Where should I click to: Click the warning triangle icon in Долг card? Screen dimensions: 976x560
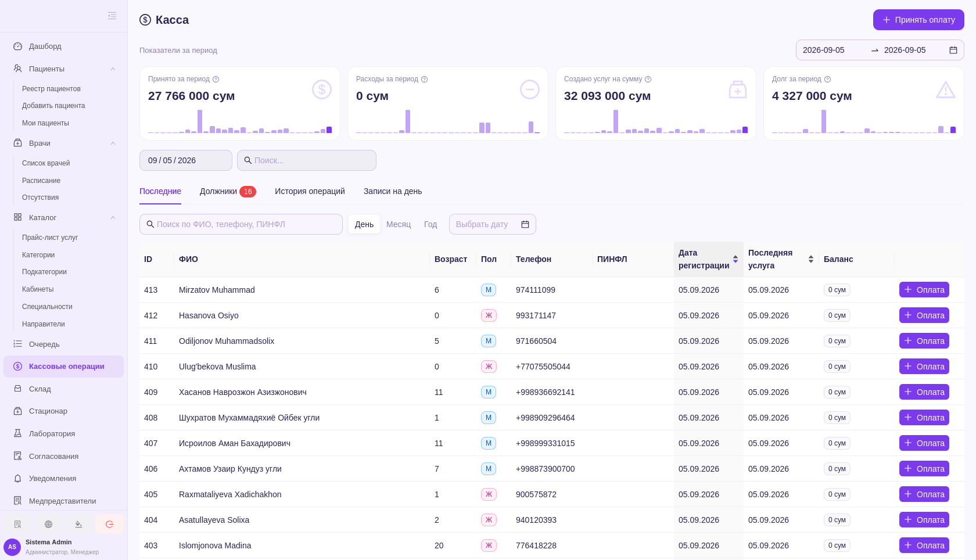click(x=946, y=89)
